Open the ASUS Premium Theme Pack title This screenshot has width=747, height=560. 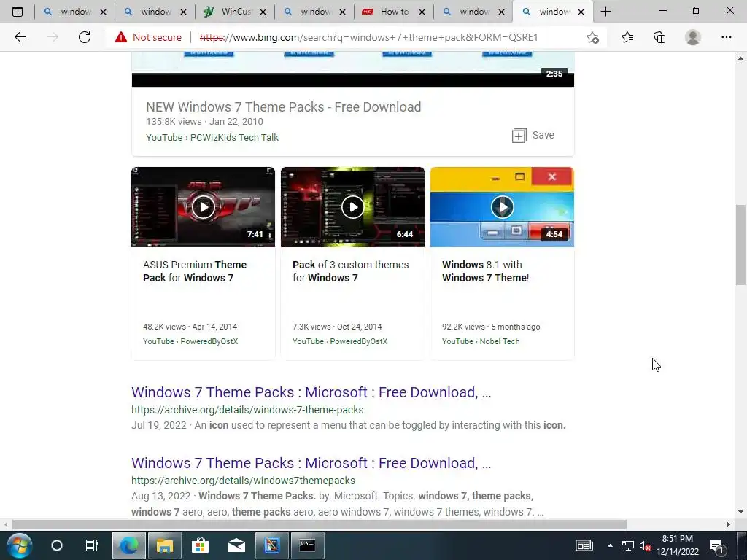(194, 271)
